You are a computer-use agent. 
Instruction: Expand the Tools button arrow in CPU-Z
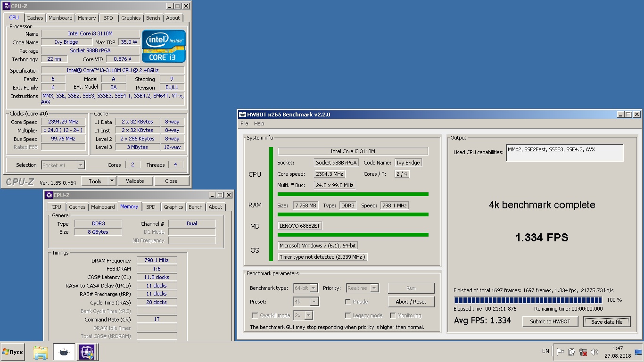[x=112, y=181]
